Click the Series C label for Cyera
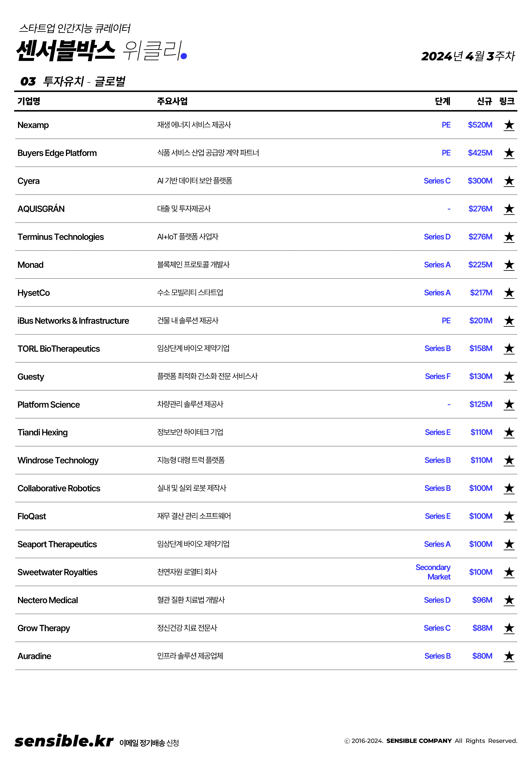This screenshot has width=532, height=769. pos(437,181)
